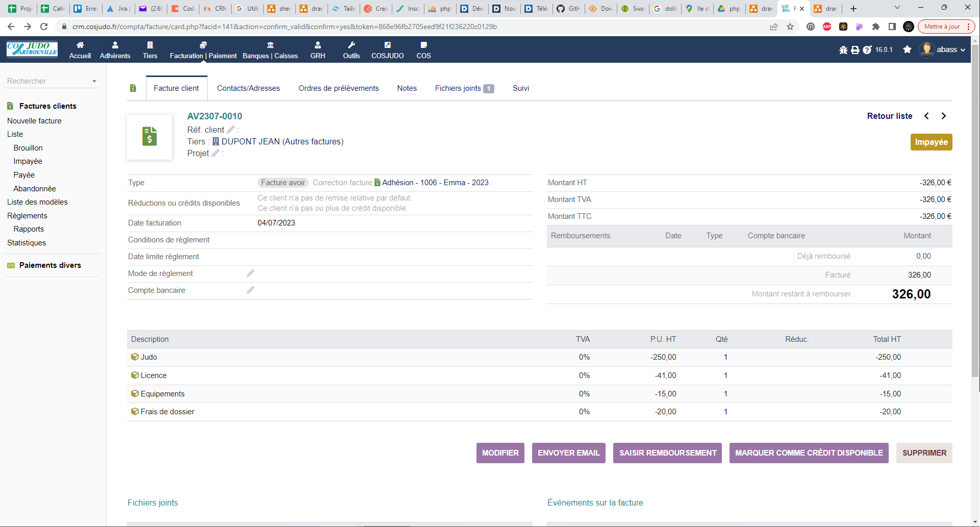The image size is (980, 527).
Task: Open the browser tab search chevron
Action: (897, 8)
